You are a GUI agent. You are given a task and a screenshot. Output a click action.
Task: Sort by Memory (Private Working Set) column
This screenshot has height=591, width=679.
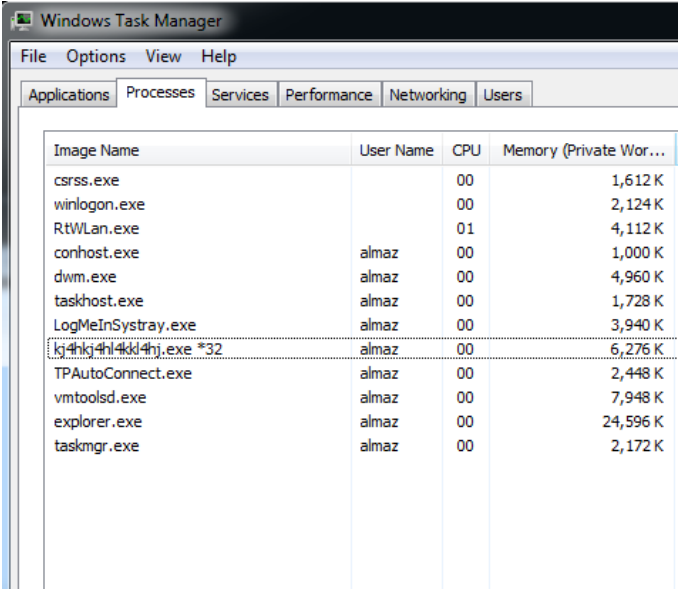point(583,151)
